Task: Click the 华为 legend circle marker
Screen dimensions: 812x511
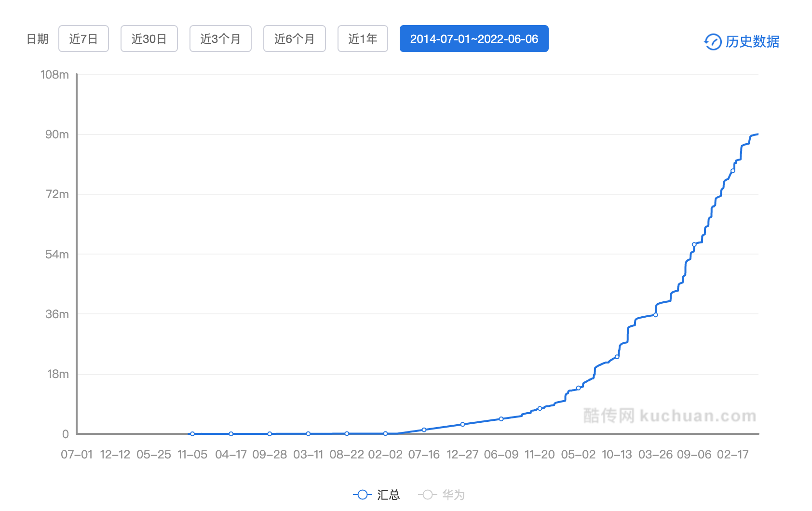Action: pyautogui.click(x=427, y=494)
